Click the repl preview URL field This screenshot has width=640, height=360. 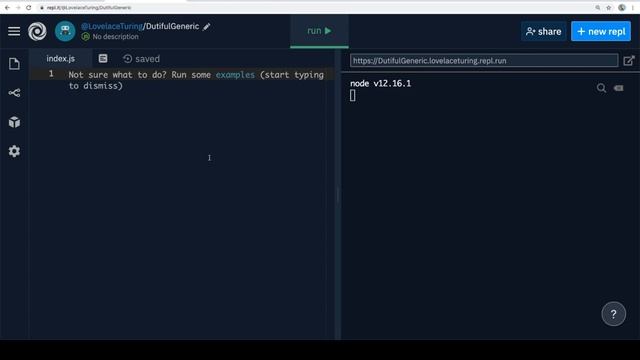click(484, 61)
